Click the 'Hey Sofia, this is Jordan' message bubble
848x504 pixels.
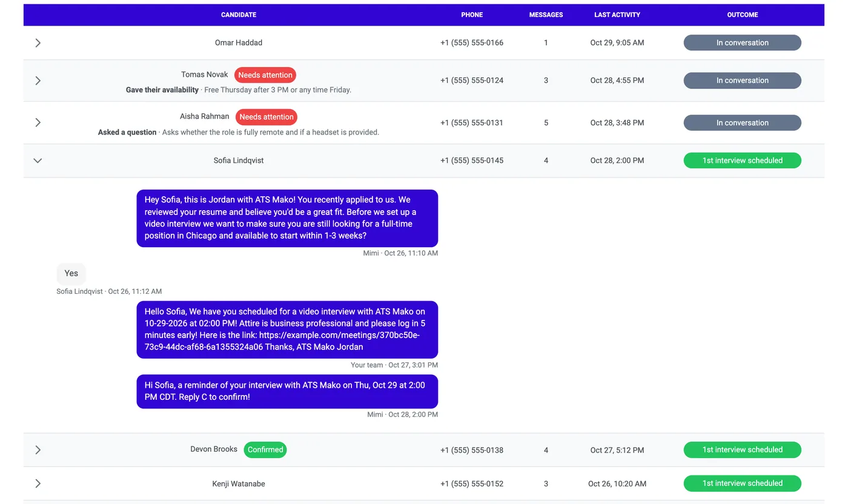click(287, 218)
